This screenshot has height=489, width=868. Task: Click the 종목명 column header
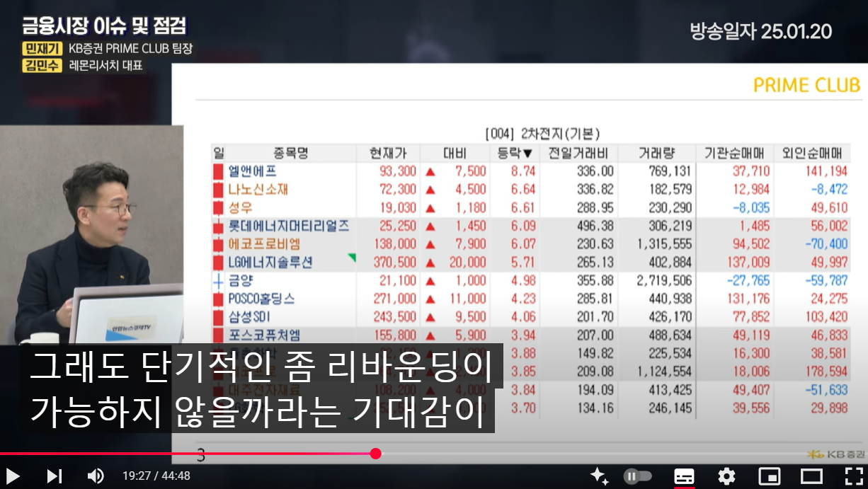[291, 153]
